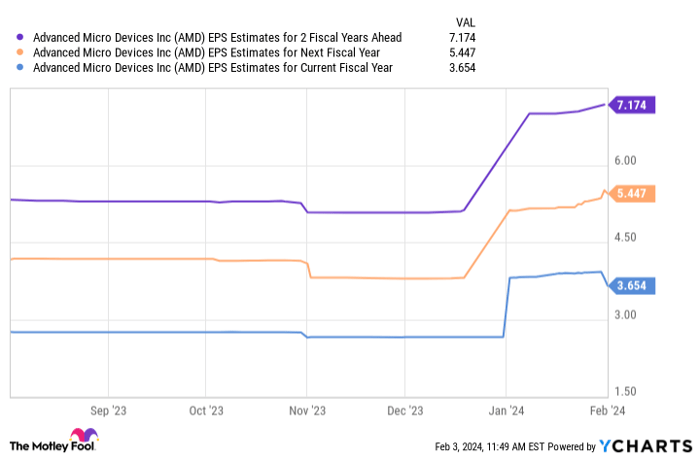Select the 7.174 purple value flag
Viewport: 700px width, 459px height.
pyautogui.click(x=634, y=105)
